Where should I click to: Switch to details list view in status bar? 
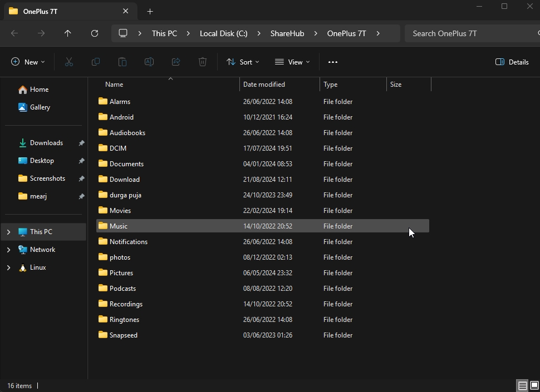point(522,385)
